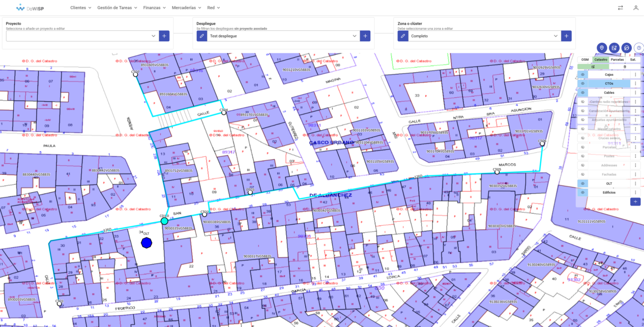Click the swap arrows icon in the header
Viewport: 644px width, 327px height.
620,8
